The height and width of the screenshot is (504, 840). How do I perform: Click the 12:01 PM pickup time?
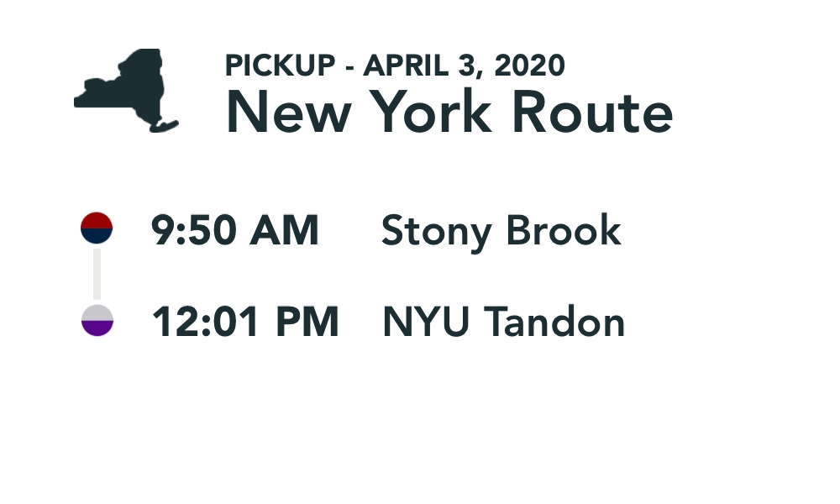[x=245, y=323]
